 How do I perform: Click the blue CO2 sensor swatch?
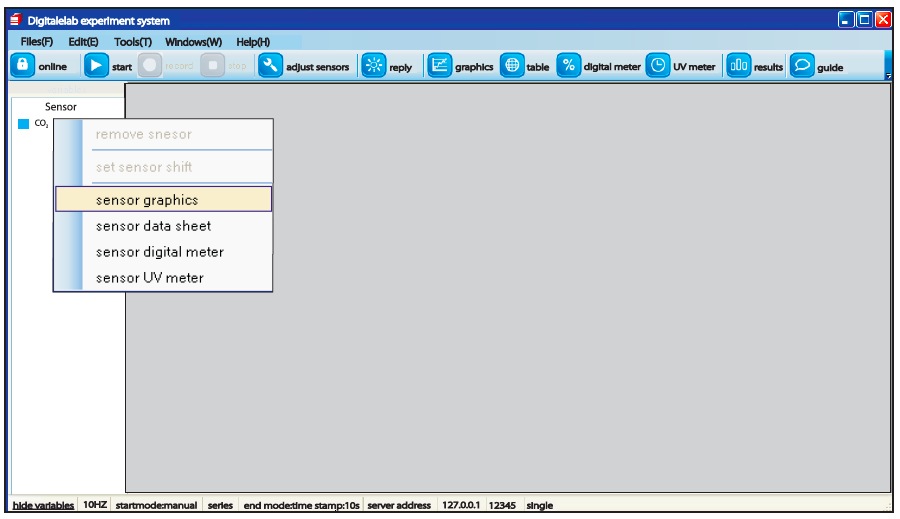click(x=23, y=125)
